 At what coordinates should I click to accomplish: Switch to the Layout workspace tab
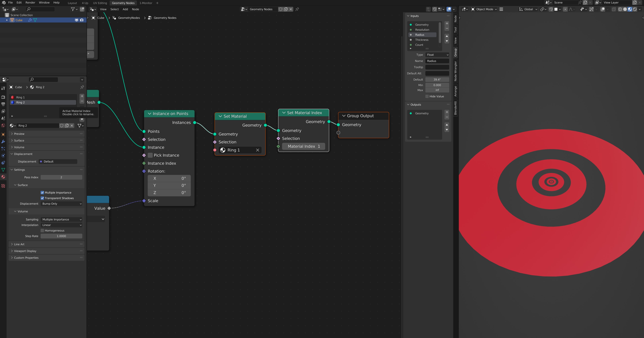72,3
